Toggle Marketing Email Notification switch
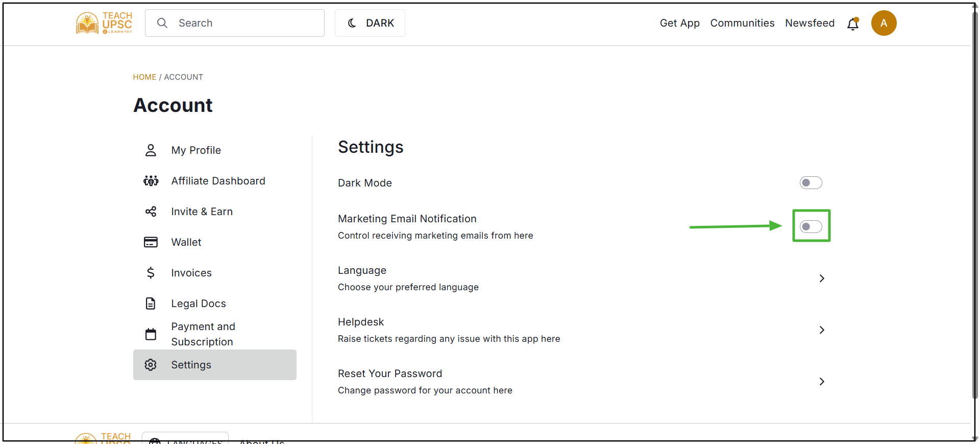 811,226
